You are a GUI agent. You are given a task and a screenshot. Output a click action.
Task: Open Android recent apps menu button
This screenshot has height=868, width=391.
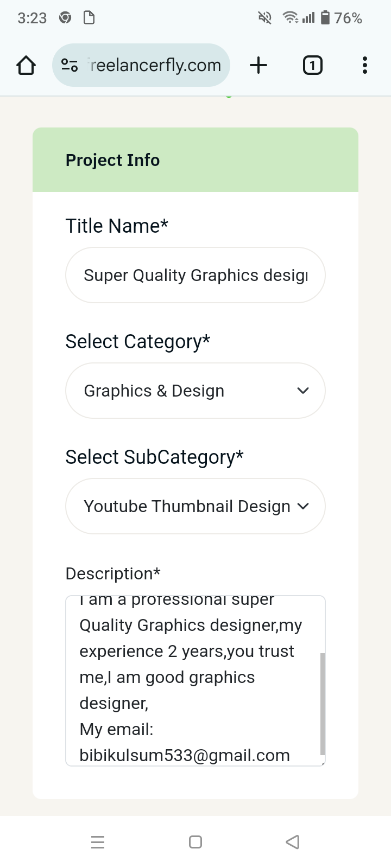(x=98, y=842)
